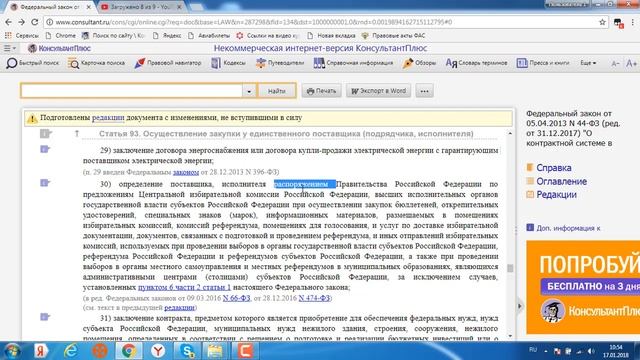Image resolution: width=640 pixels, height=360 pixels.
Task: Click the document scrollbar thumb
Action: [x=510, y=268]
